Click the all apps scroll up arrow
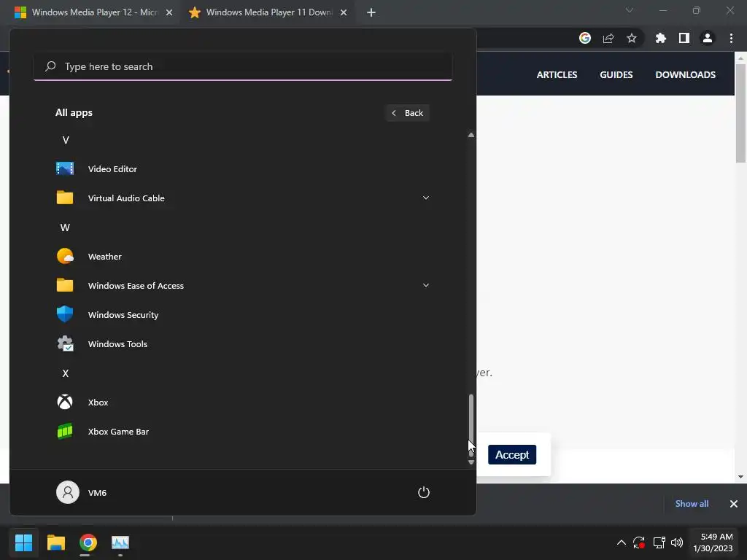This screenshot has height=560, width=747. pos(471,135)
